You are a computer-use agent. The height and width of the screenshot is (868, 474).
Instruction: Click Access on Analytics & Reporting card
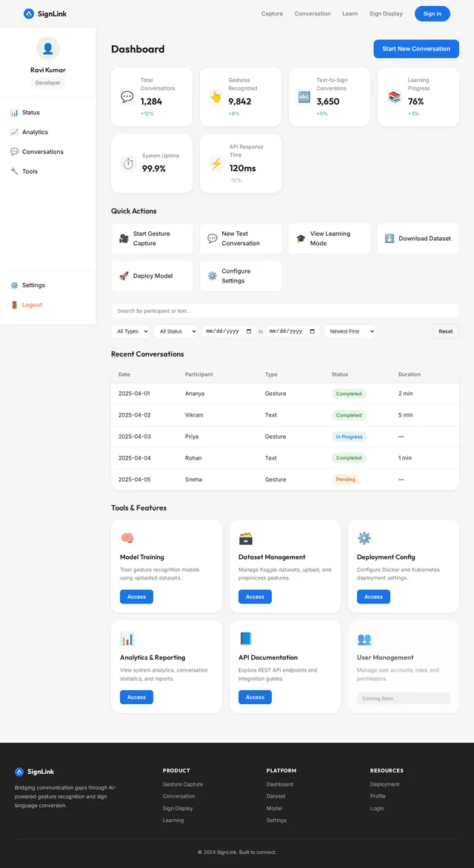coord(136,697)
